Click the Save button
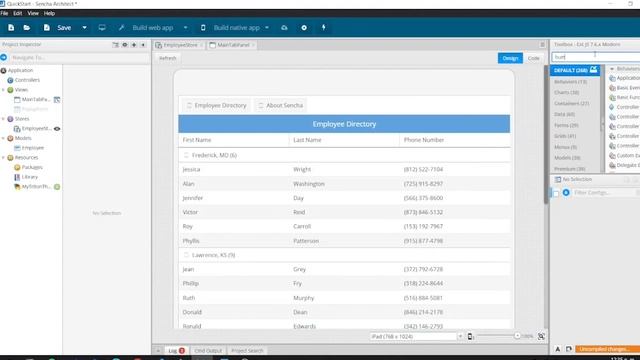 click(58, 27)
